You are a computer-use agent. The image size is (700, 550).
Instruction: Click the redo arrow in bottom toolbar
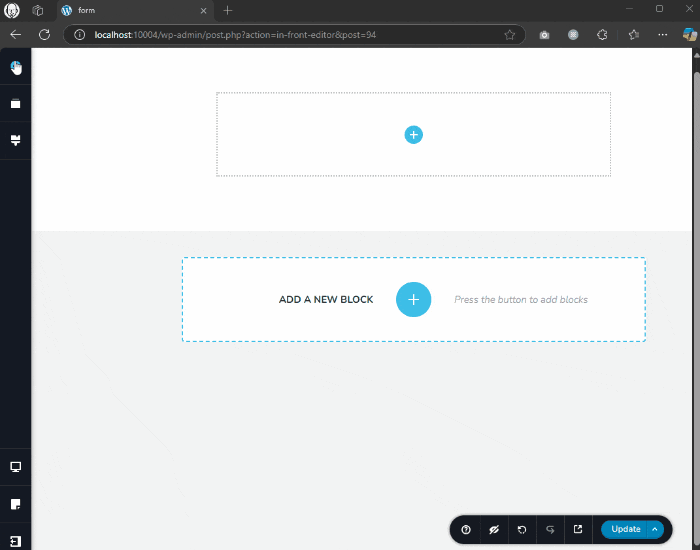[x=550, y=529]
